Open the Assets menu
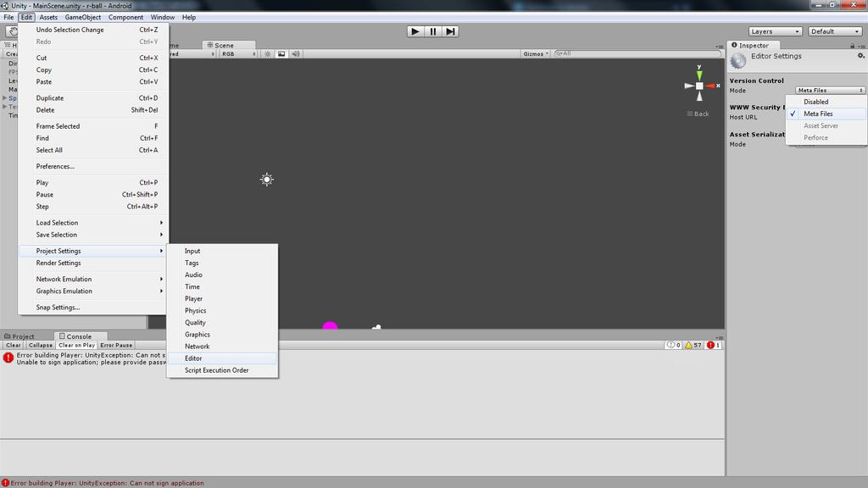The image size is (868, 488). (x=48, y=17)
